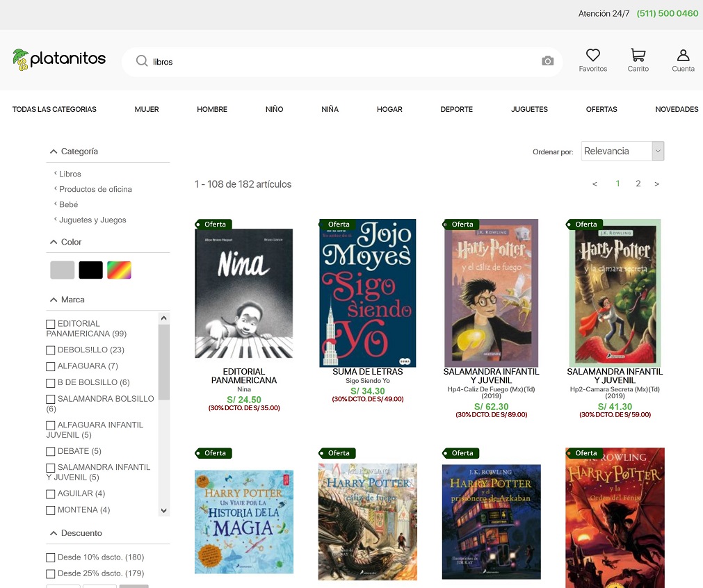Open Harry Potter cámara secreta cover
The width and height of the screenshot is (703, 588).
click(615, 293)
